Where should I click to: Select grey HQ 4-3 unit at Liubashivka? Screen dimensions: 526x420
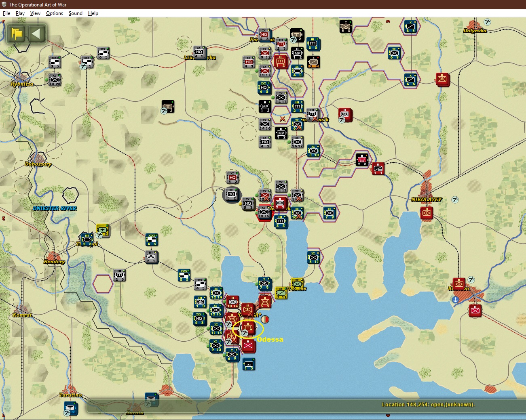pos(199,52)
